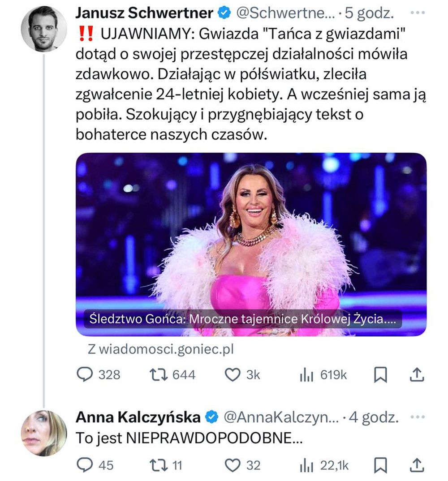
Task: Share Janusz Schwertner's tweet
Action: (x=417, y=374)
